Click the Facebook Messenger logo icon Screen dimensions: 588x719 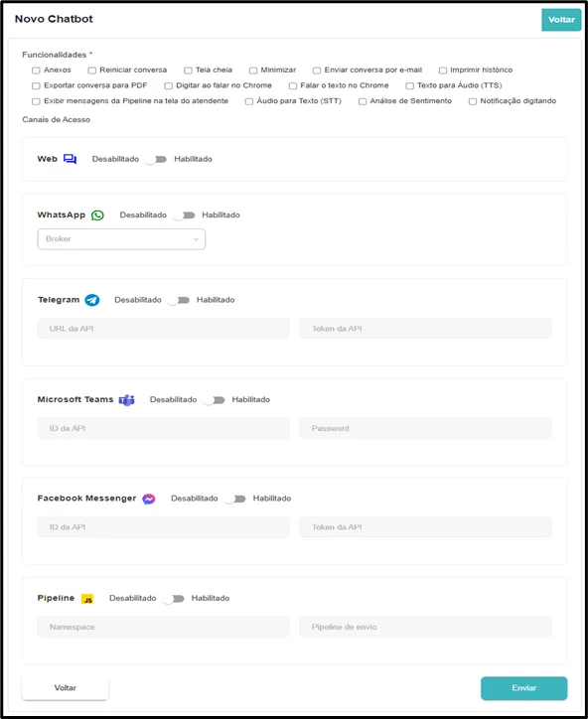[149, 499]
